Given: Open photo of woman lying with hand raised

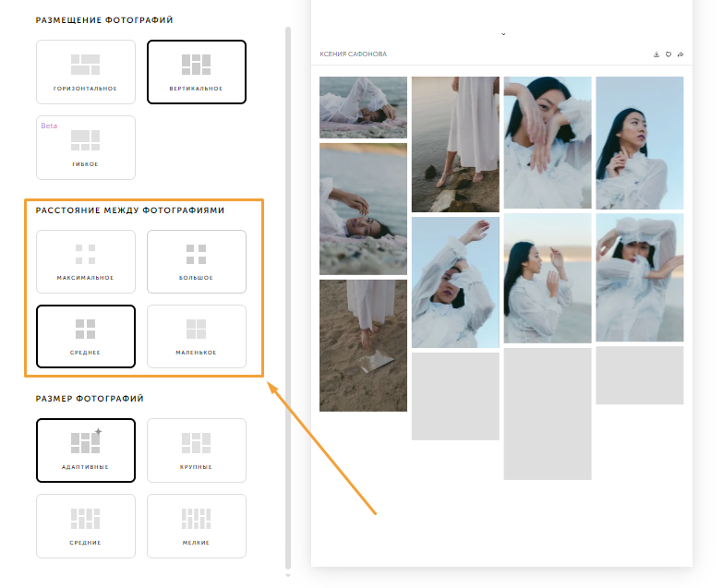Looking at the screenshot, I should [x=363, y=209].
